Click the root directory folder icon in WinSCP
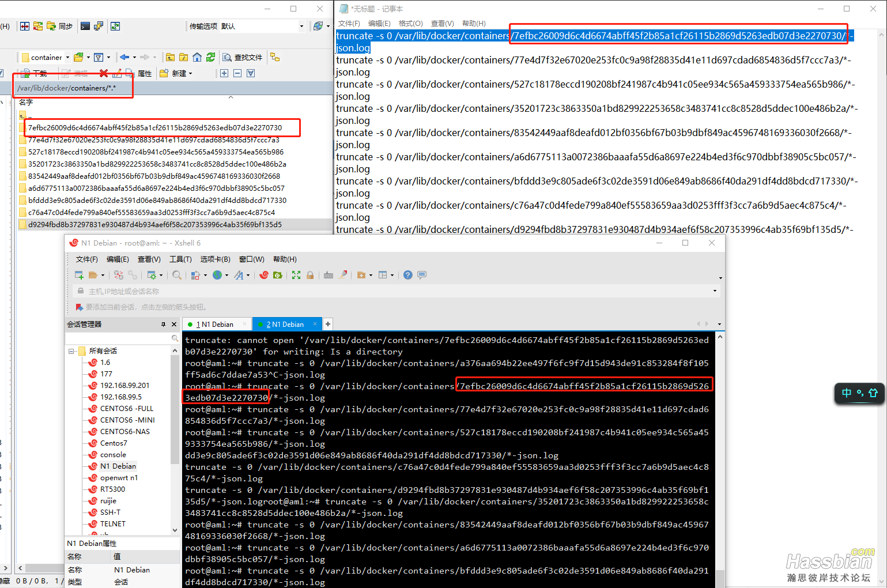 pos(184,57)
